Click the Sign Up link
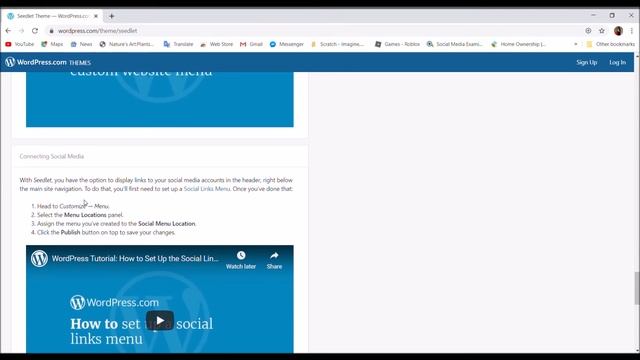The height and width of the screenshot is (360, 640). [587, 62]
